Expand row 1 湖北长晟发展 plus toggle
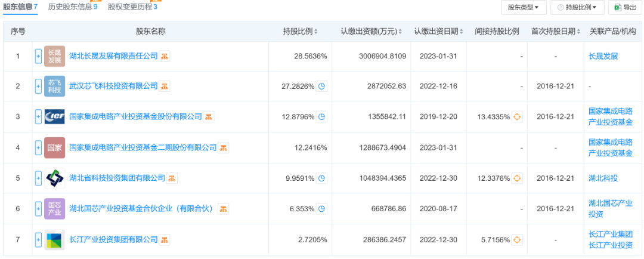The image size is (644, 259). (38, 56)
